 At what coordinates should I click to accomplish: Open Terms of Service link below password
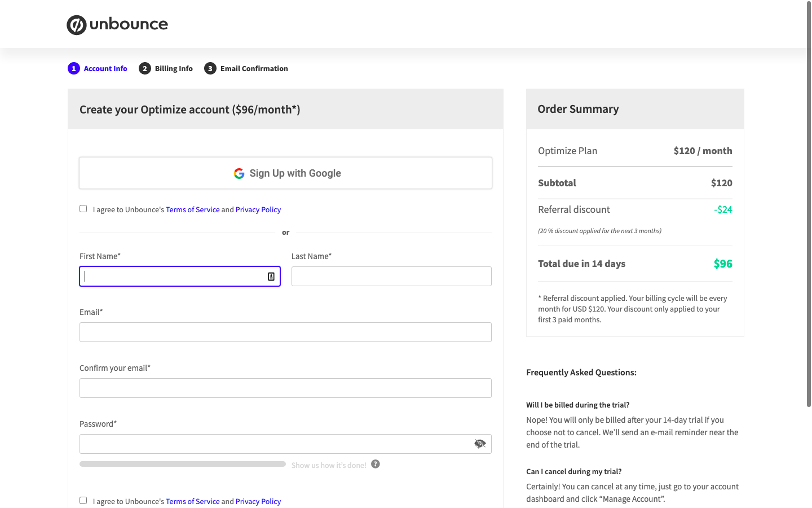click(x=193, y=501)
